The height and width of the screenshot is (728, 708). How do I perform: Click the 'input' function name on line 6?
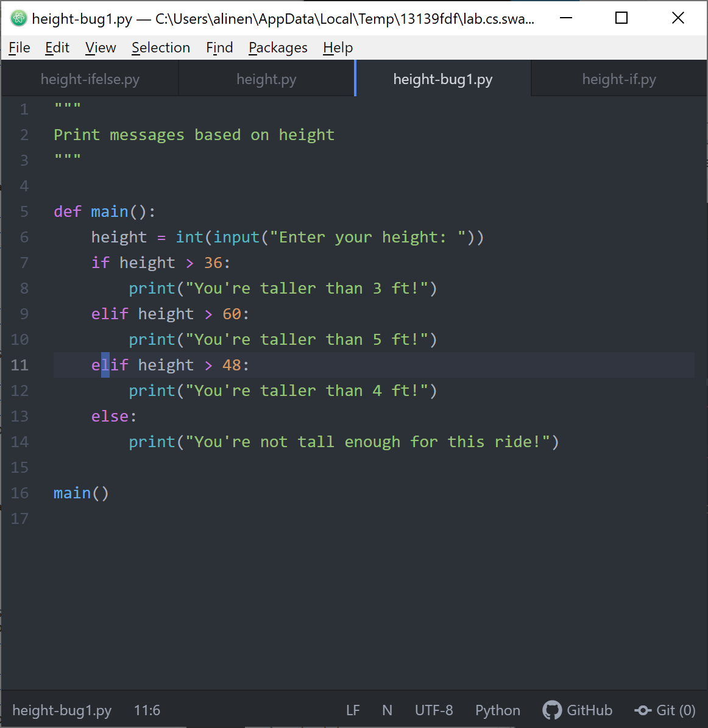tap(236, 237)
